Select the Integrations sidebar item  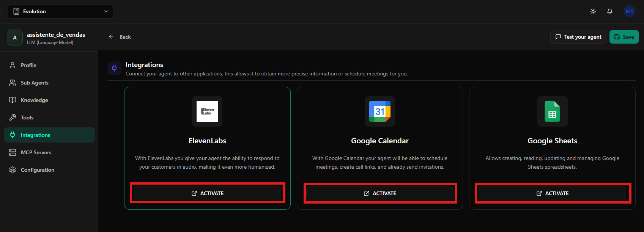pyautogui.click(x=49, y=135)
